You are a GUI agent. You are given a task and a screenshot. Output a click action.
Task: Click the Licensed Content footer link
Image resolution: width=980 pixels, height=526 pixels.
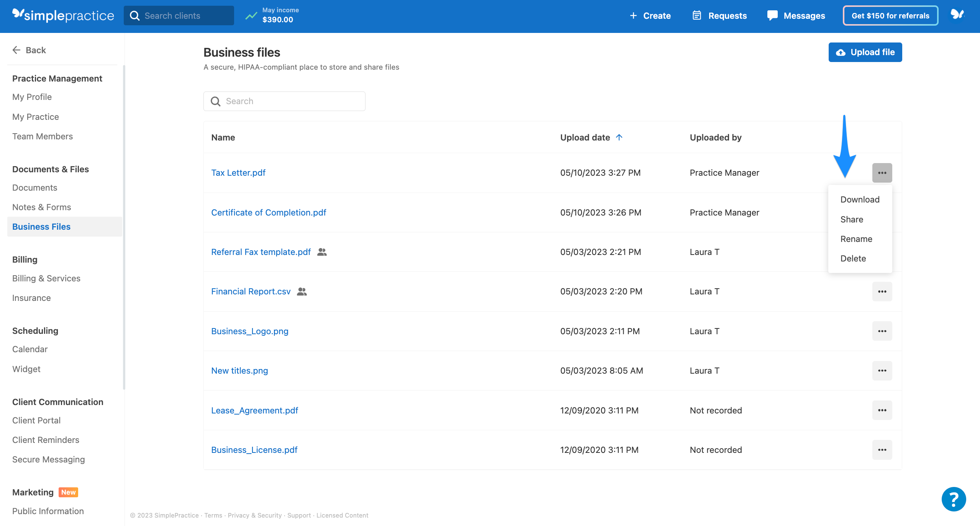tap(342, 515)
